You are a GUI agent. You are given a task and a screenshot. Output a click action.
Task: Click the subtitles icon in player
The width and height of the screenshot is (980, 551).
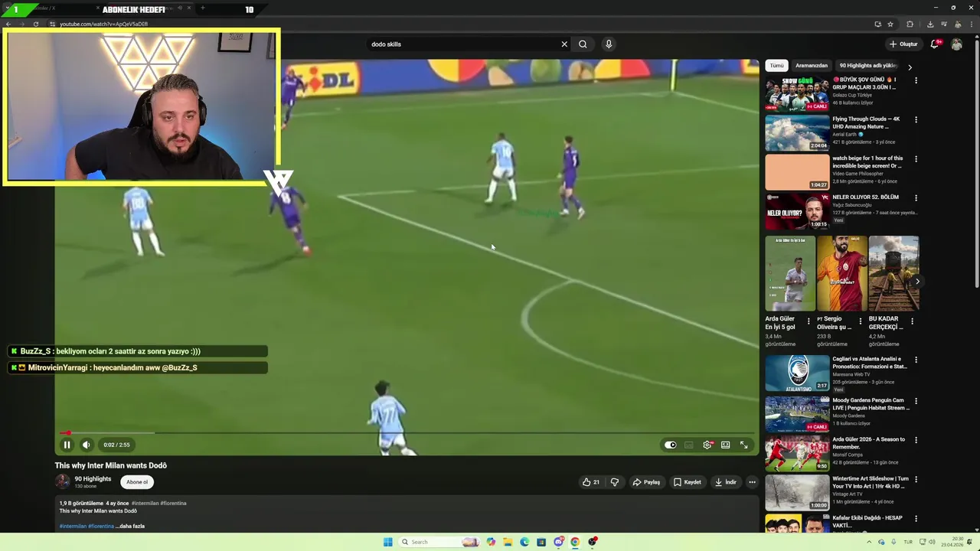click(x=688, y=445)
